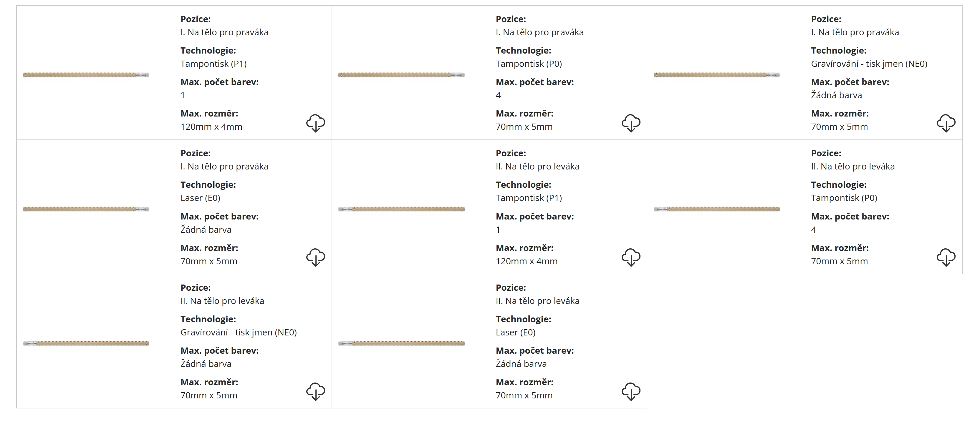Download left-handed Laser (E0) template
980x424 pixels.
[x=631, y=391]
